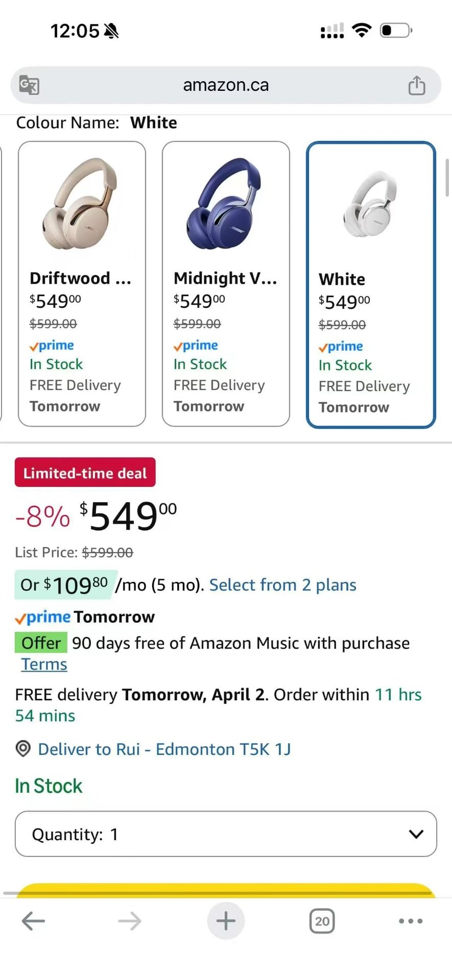Open the Quantity dropdown

(x=226, y=834)
